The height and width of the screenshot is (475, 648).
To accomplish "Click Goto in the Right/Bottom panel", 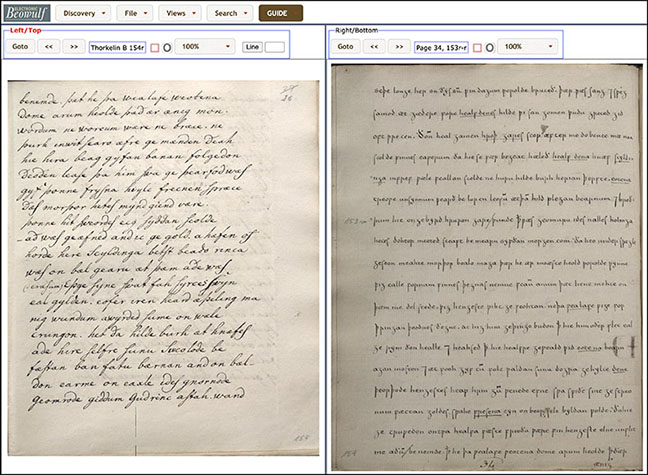I will click(345, 47).
